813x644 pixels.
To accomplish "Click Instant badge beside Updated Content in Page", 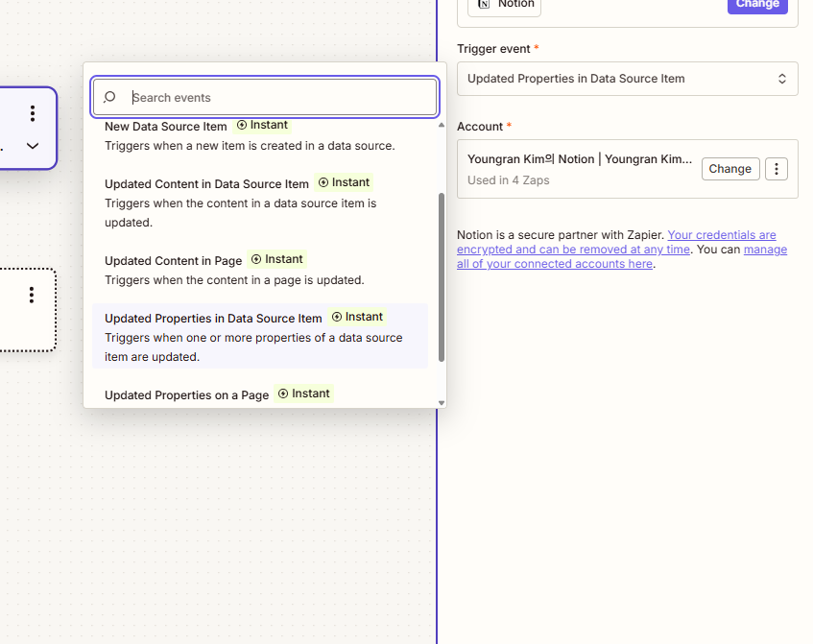I will (276, 259).
